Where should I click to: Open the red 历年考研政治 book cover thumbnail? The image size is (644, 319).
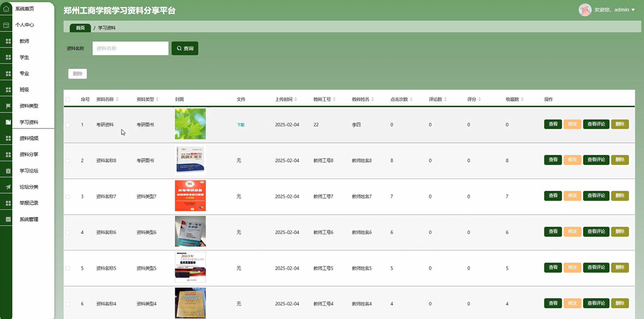coord(190,196)
